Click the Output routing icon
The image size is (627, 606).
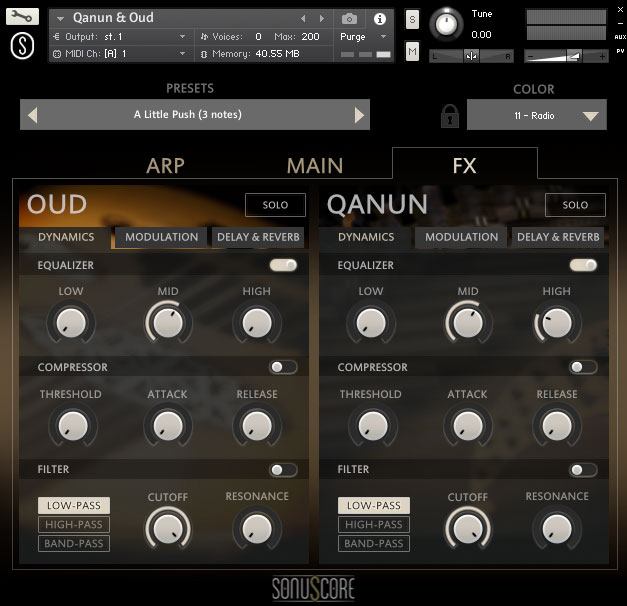(x=56, y=37)
